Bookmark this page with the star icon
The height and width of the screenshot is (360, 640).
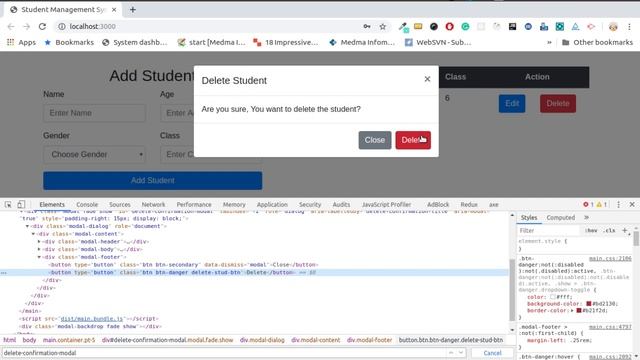tap(382, 27)
